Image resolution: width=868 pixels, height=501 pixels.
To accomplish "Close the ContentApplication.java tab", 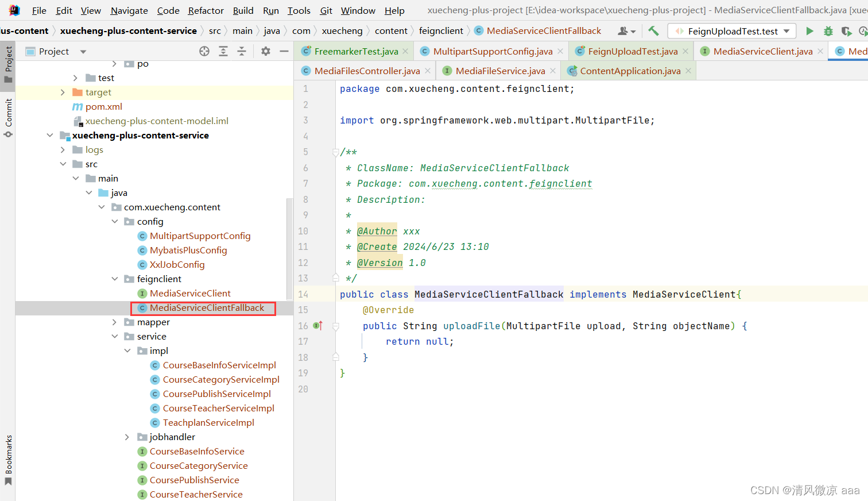I will click(x=688, y=71).
